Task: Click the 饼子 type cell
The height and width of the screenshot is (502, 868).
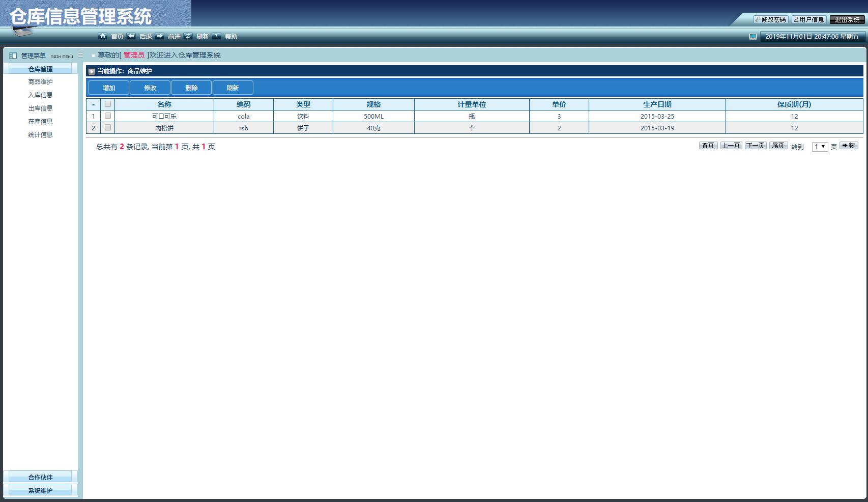Action: coord(303,128)
